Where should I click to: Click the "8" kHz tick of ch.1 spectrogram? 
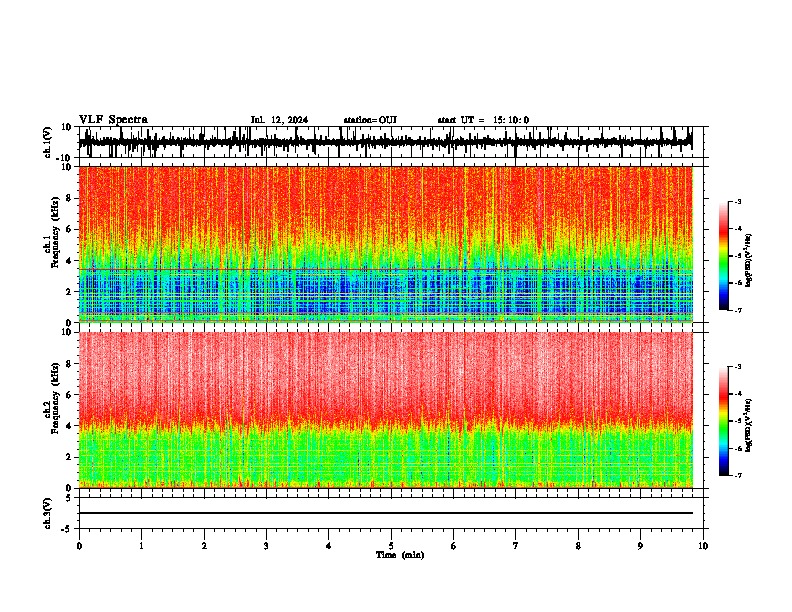pos(69,198)
